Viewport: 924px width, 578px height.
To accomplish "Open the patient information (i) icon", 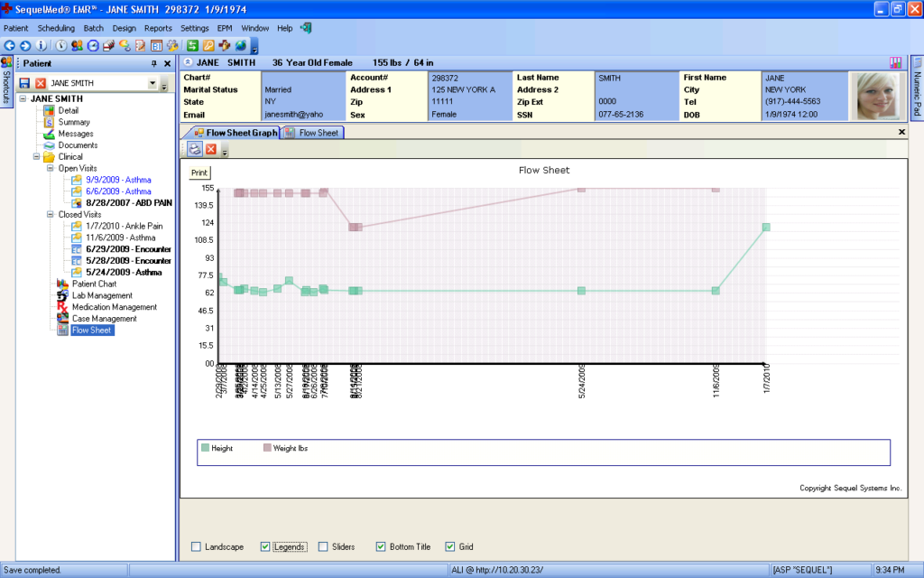I will (x=41, y=45).
